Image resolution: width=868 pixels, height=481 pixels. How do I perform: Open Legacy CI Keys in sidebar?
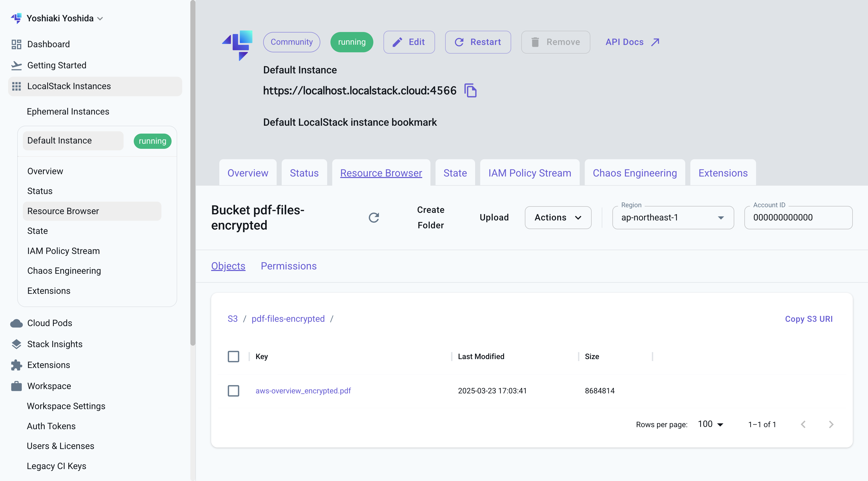(57, 466)
